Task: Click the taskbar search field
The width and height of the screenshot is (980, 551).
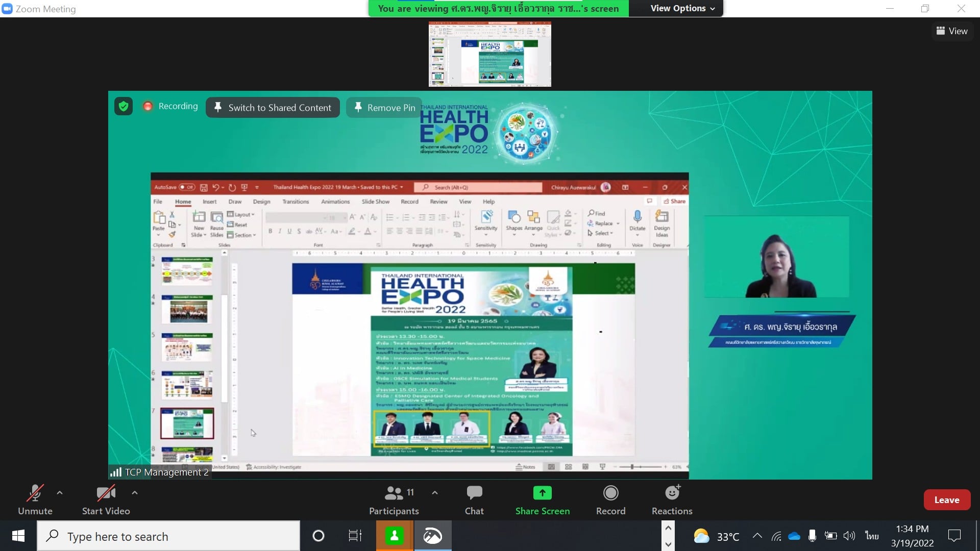Action: [168, 536]
